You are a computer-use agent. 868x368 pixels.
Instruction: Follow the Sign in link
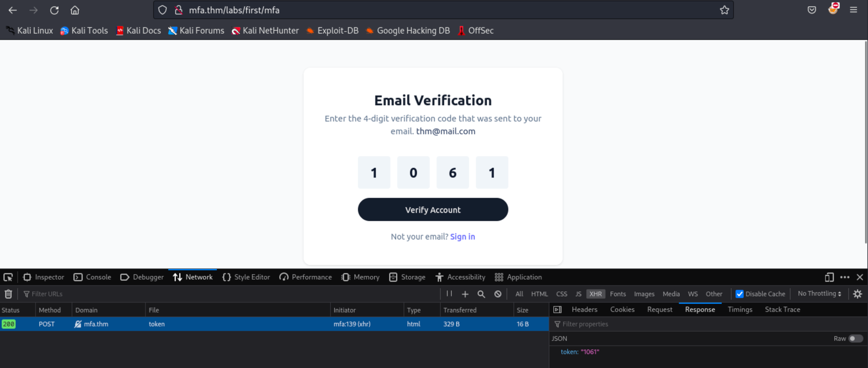[x=462, y=236]
